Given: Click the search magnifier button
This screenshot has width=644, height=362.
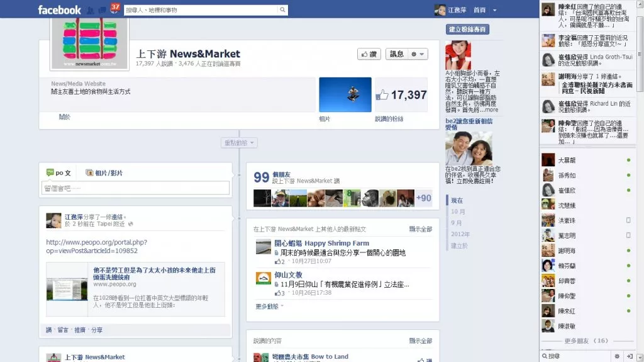Looking at the screenshot, I should click(x=282, y=10).
